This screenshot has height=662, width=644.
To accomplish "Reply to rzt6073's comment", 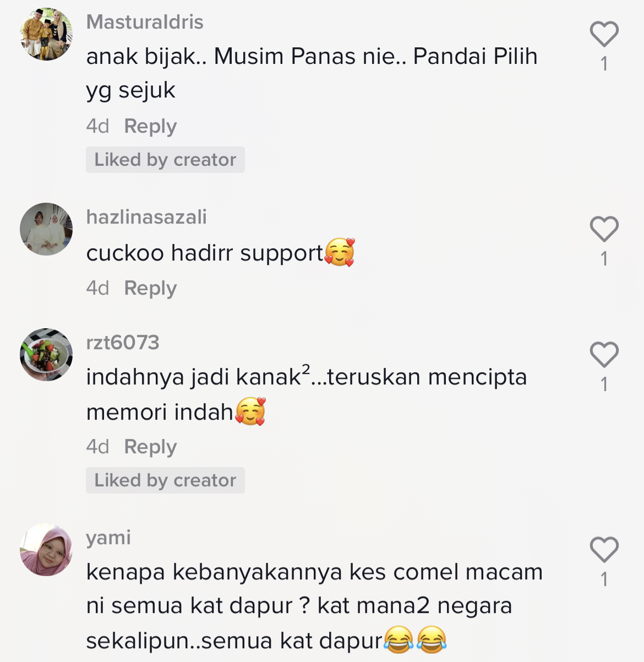I will point(150,447).
